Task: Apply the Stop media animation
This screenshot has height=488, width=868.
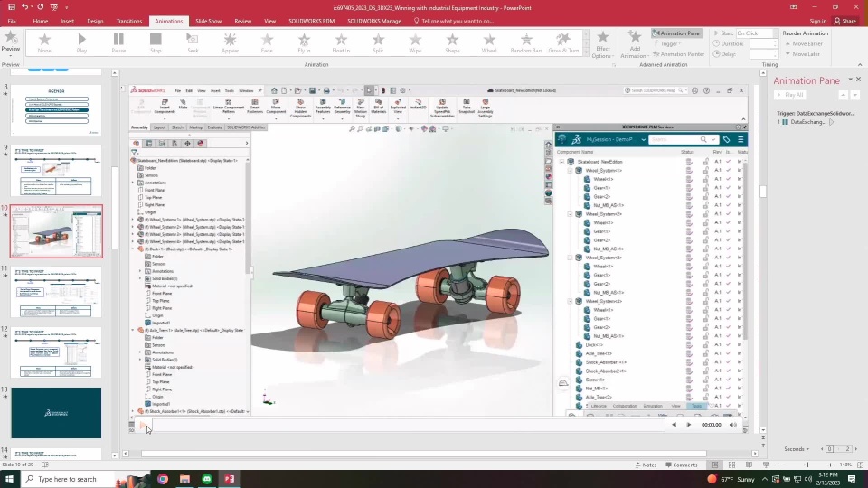Action: coord(156,43)
